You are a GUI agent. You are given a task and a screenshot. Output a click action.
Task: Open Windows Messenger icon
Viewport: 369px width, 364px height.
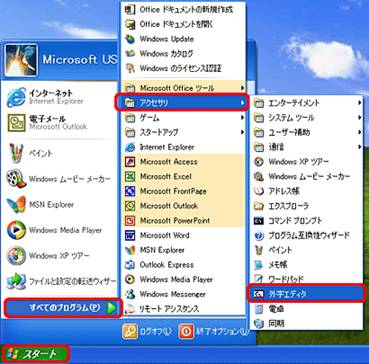point(129,294)
